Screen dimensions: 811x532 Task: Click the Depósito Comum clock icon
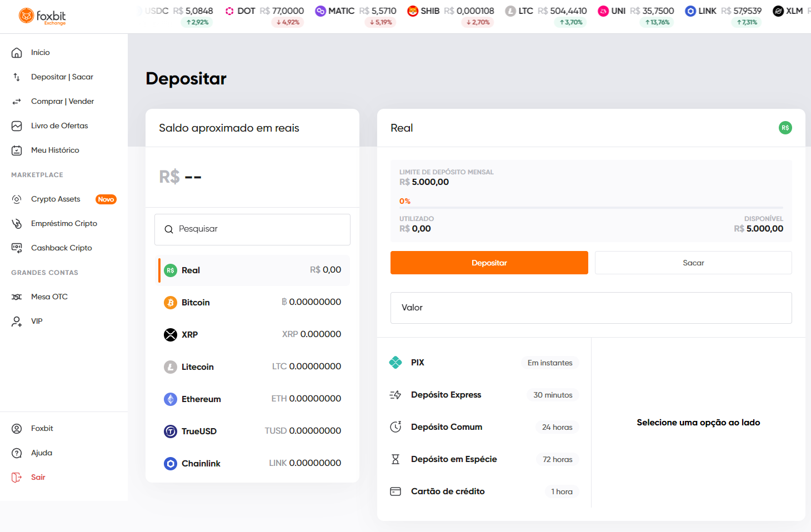396,427
